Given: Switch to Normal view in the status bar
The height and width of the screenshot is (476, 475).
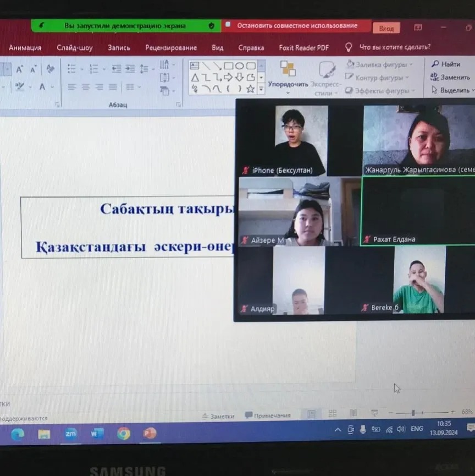Looking at the screenshot, I should (312, 413).
